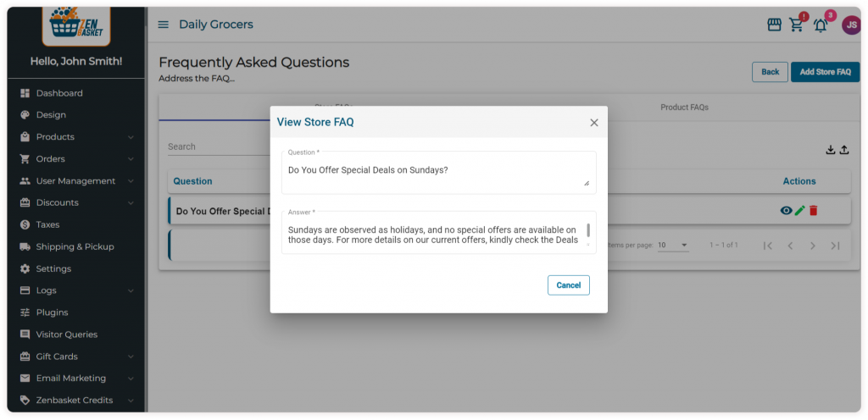Image resolution: width=868 pixels, height=420 pixels.
Task: Close the View Store FAQ dialog
Action: (x=593, y=123)
